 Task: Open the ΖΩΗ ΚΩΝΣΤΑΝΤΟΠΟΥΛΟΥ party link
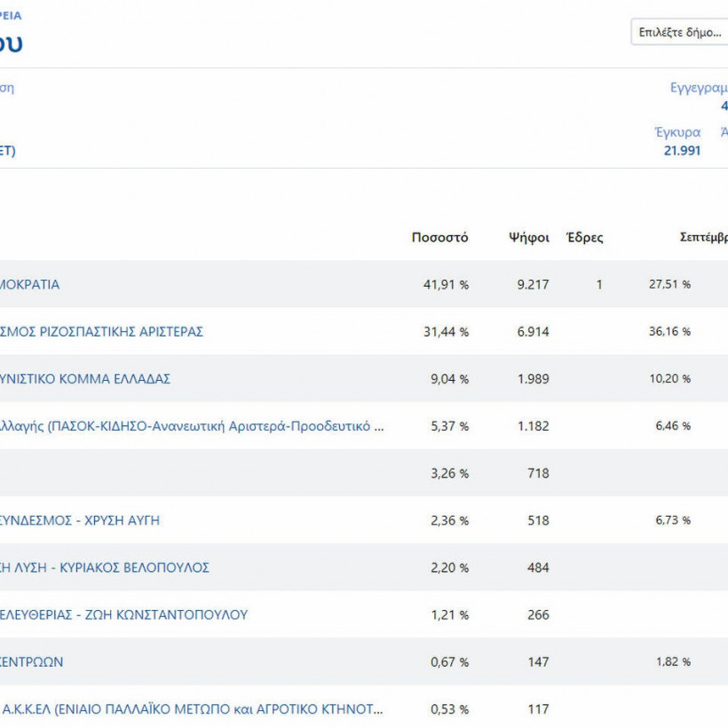coord(123,614)
